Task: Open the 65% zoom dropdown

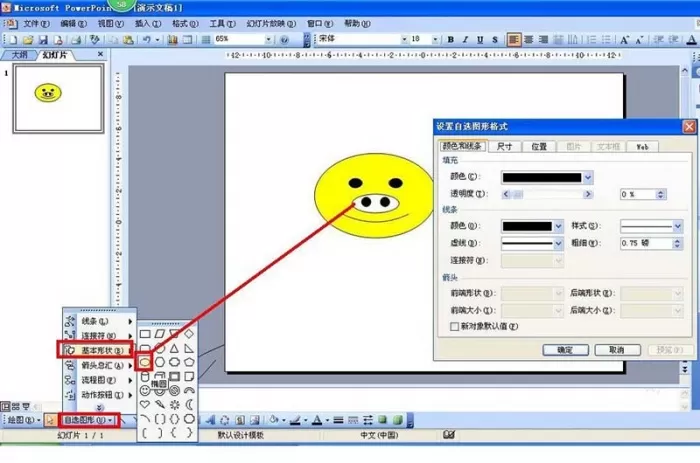Action: [268, 40]
